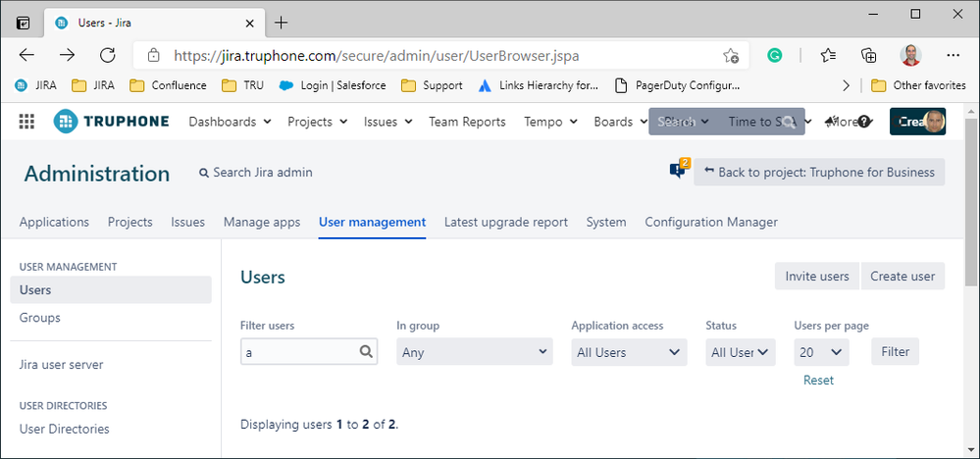Switch to the Applications admin tab
Image resolution: width=980 pixels, height=459 pixels.
point(54,222)
